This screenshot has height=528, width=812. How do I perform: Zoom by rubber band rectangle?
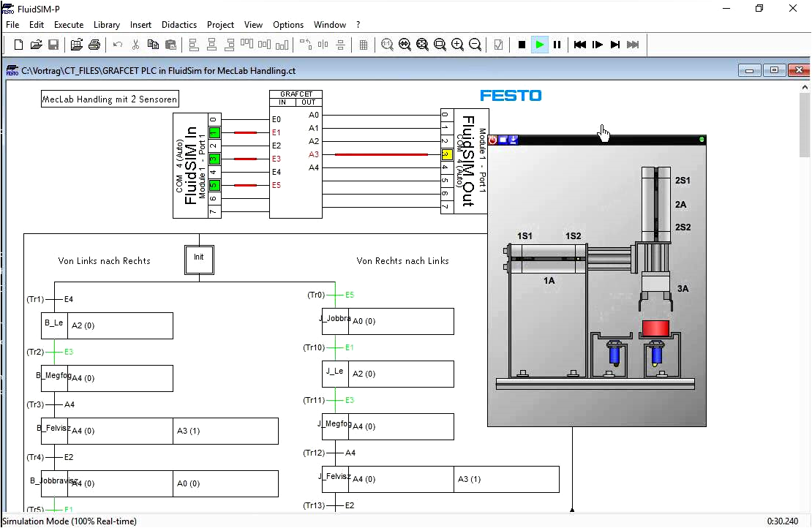click(440, 45)
